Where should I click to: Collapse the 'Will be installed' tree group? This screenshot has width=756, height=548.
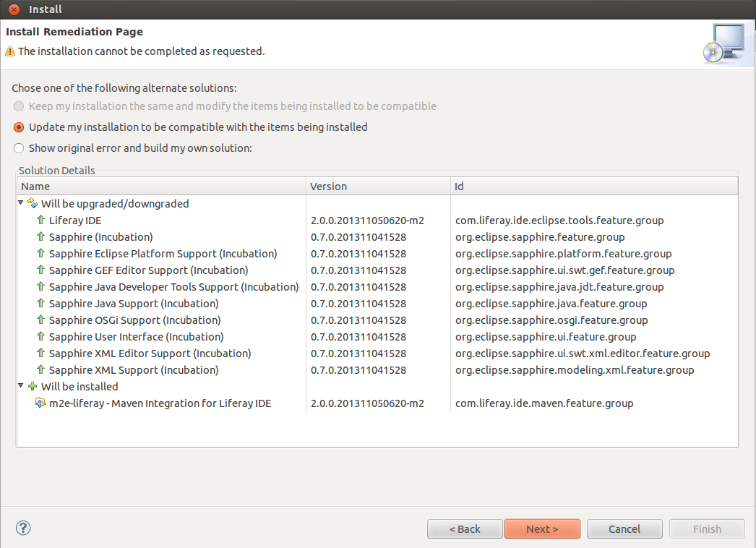pyautogui.click(x=22, y=387)
